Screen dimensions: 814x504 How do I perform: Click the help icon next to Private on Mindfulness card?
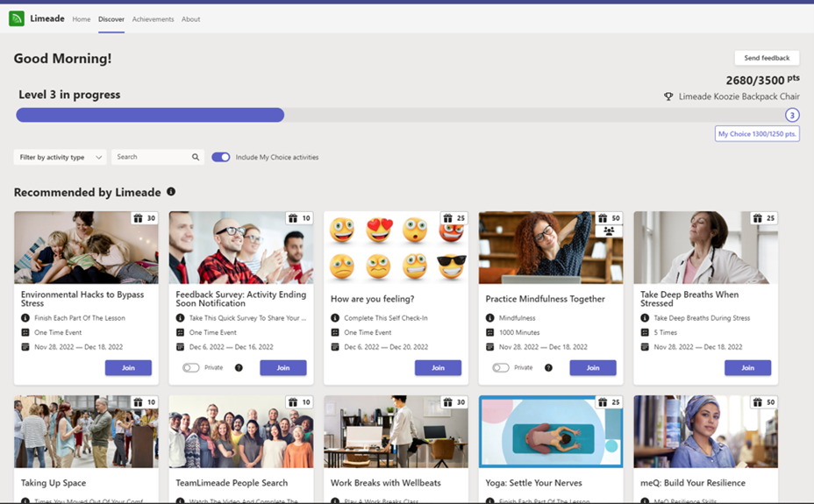click(549, 367)
